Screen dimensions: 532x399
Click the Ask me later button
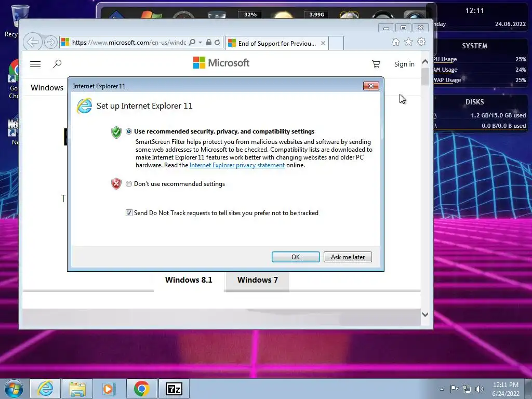pyautogui.click(x=348, y=257)
